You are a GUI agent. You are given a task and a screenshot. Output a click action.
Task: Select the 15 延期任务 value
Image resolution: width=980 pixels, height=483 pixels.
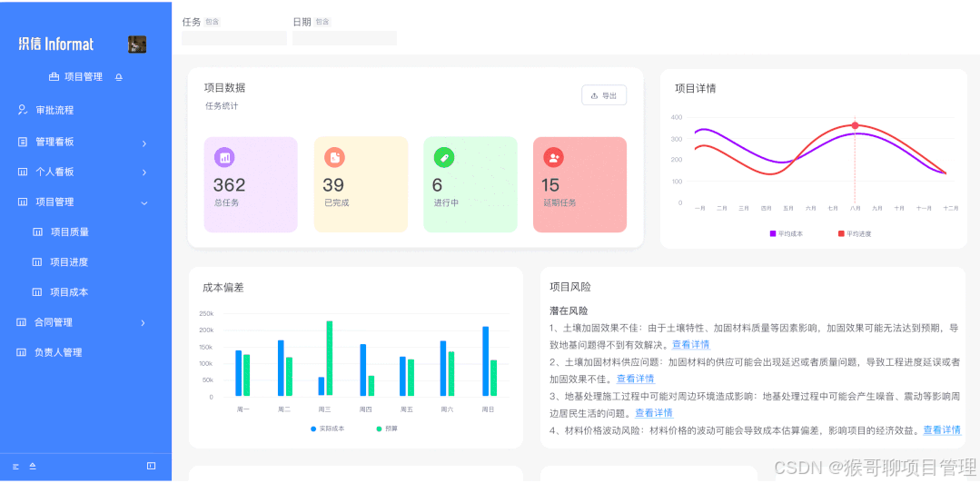tap(550, 185)
